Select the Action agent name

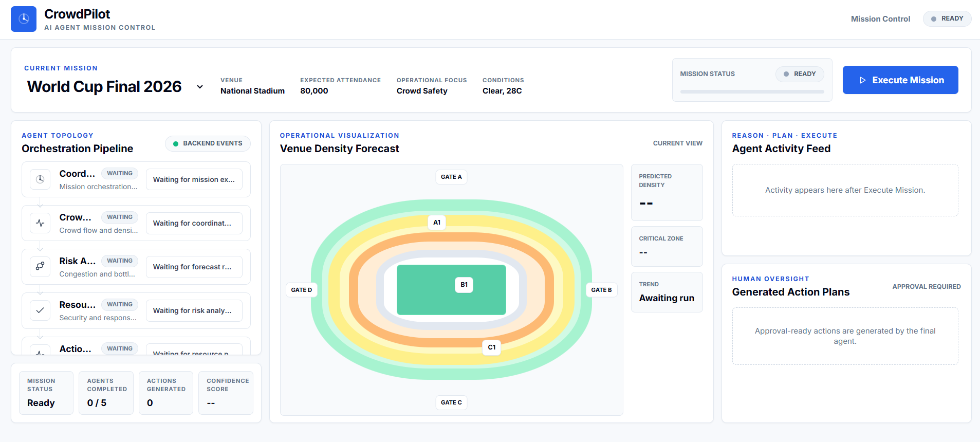pyautogui.click(x=75, y=349)
